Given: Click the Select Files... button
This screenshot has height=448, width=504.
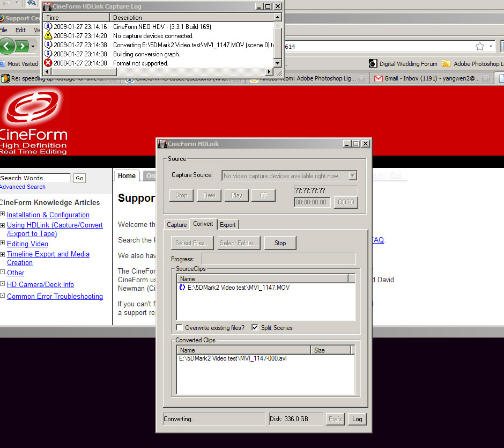Looking at the screenshot, I should pyautogui.click(x=192, y=243).
